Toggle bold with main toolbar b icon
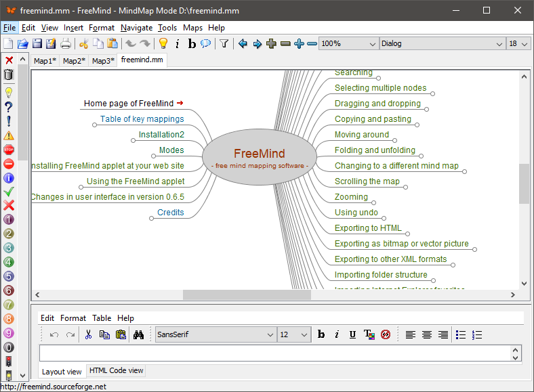 pyautogui.click(x=192, y=43)
